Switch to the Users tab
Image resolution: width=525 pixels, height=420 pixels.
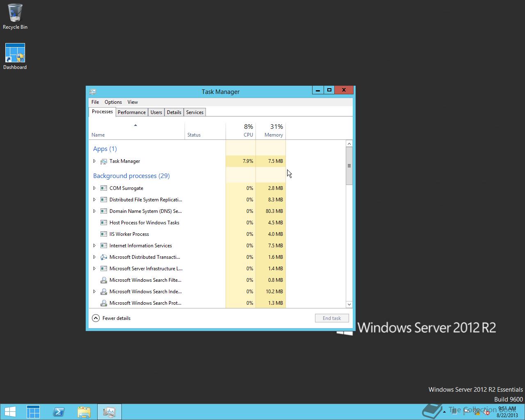click(156, 112)
